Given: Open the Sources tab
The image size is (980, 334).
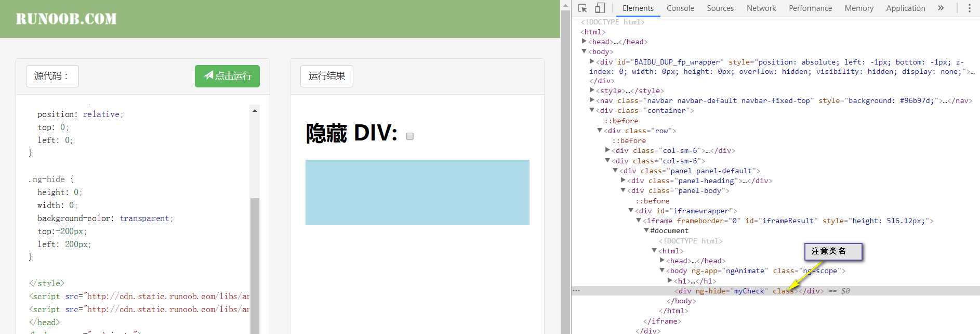Looking at the screenshot, I should pos(720,8).
